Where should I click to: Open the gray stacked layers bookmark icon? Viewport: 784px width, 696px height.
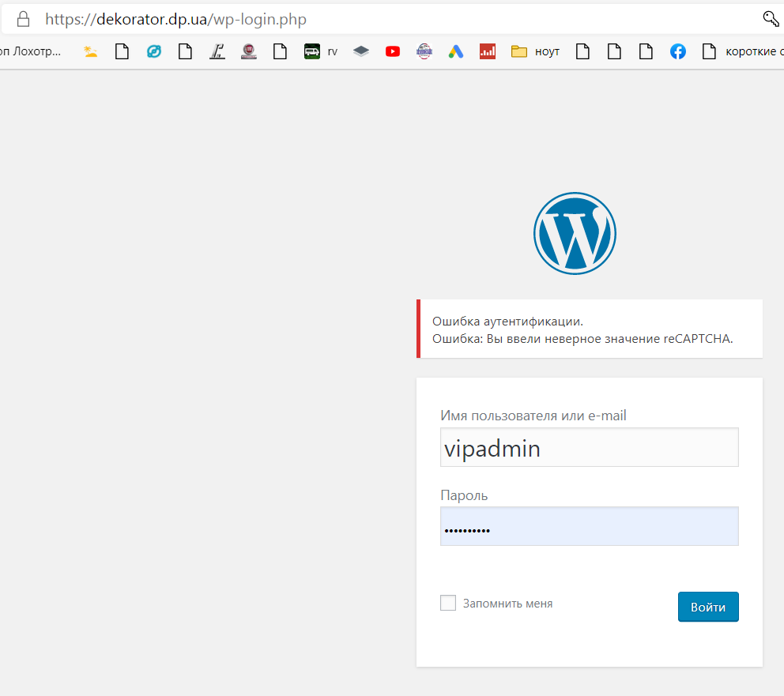pyautogui.click(x=361, y=51)
